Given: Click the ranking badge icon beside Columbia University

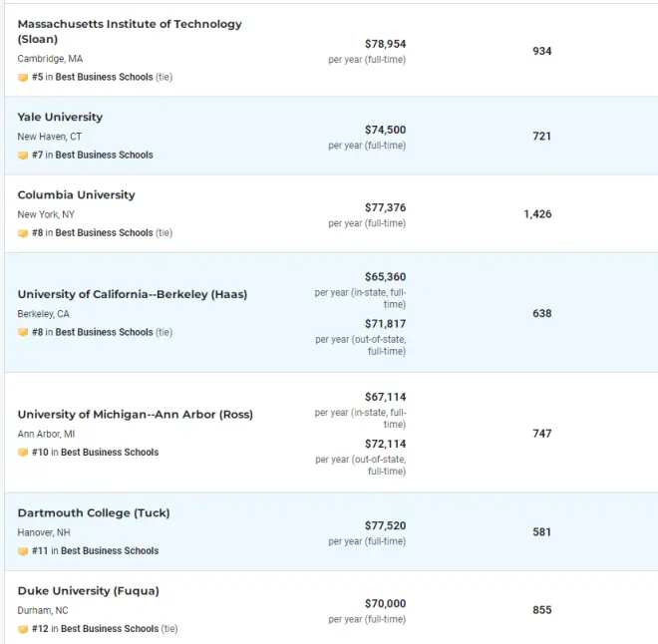Looking at the screenshot, I should [x=23, y=233].
